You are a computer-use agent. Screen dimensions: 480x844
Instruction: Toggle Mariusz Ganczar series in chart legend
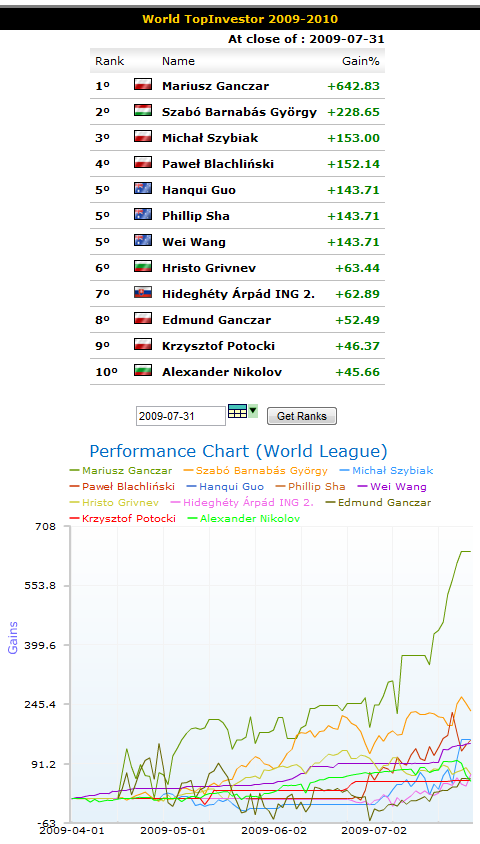pyautogui.click(x=122, y=470)
